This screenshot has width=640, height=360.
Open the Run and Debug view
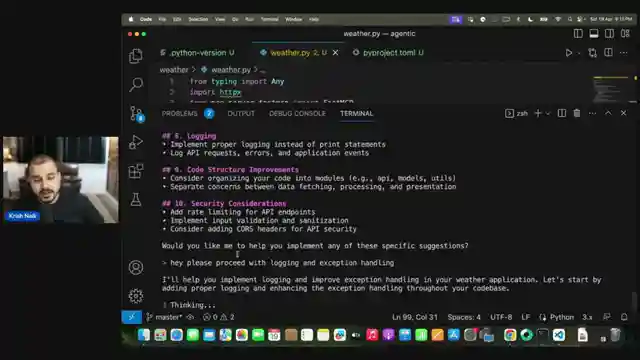136,142
